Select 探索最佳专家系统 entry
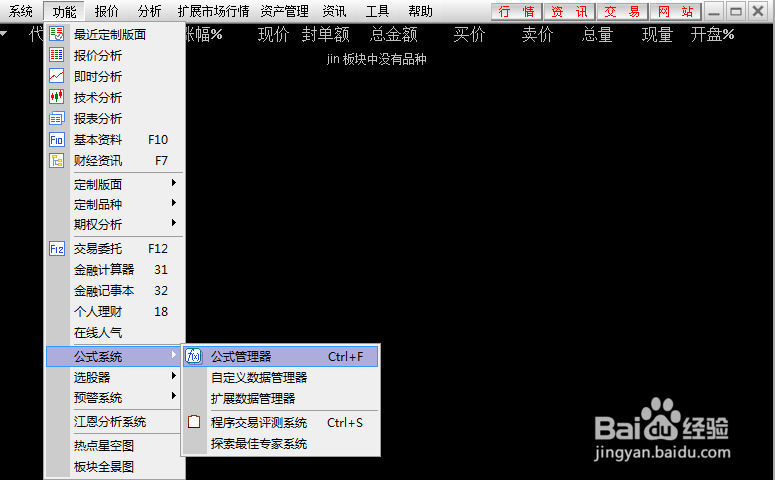Viewport: 775px width, 480px height. point(281,443)
